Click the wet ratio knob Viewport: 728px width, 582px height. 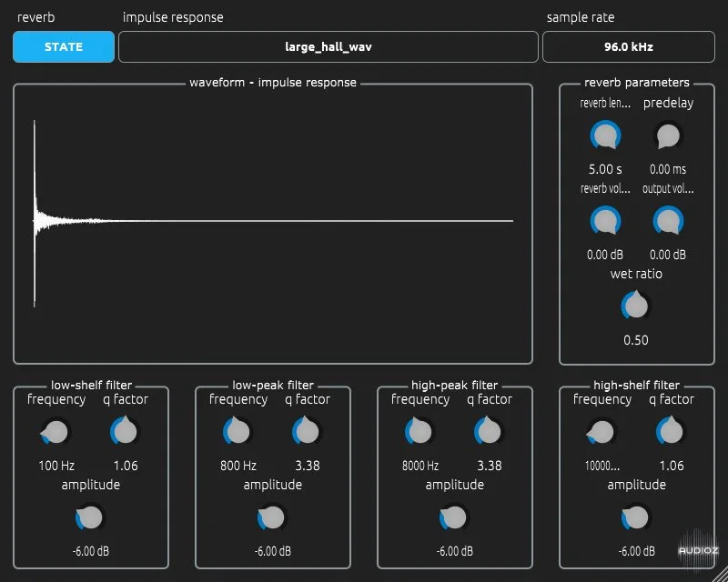tap(636, 306)
